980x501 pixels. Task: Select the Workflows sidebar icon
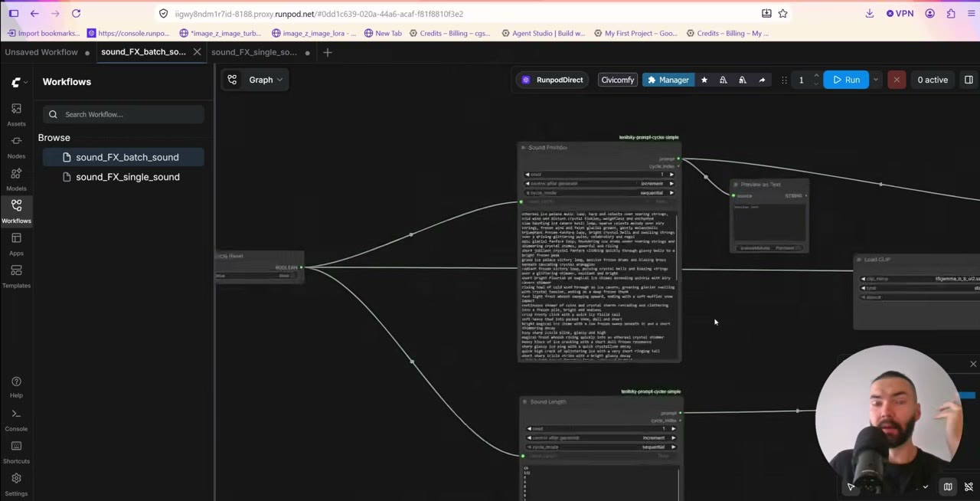16,211
